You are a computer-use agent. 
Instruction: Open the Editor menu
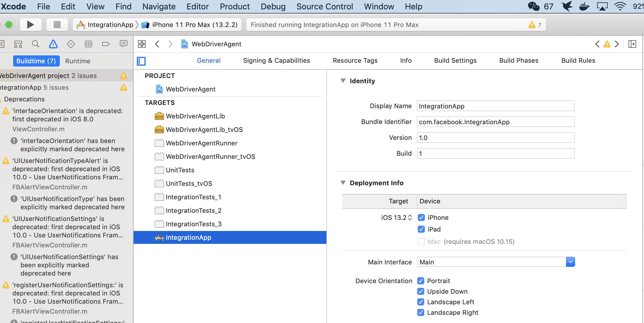coord(197,6)
